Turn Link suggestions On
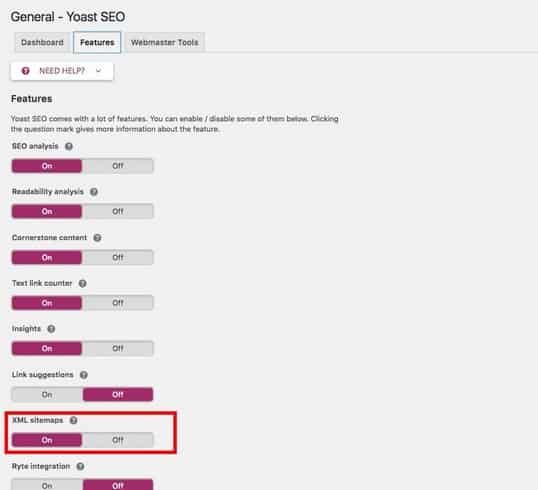 [47, 395]
